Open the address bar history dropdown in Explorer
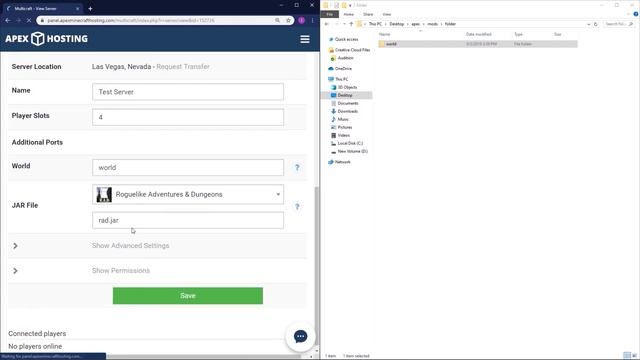This screenshot has width=640, height=360. click(x=589, y=24)
